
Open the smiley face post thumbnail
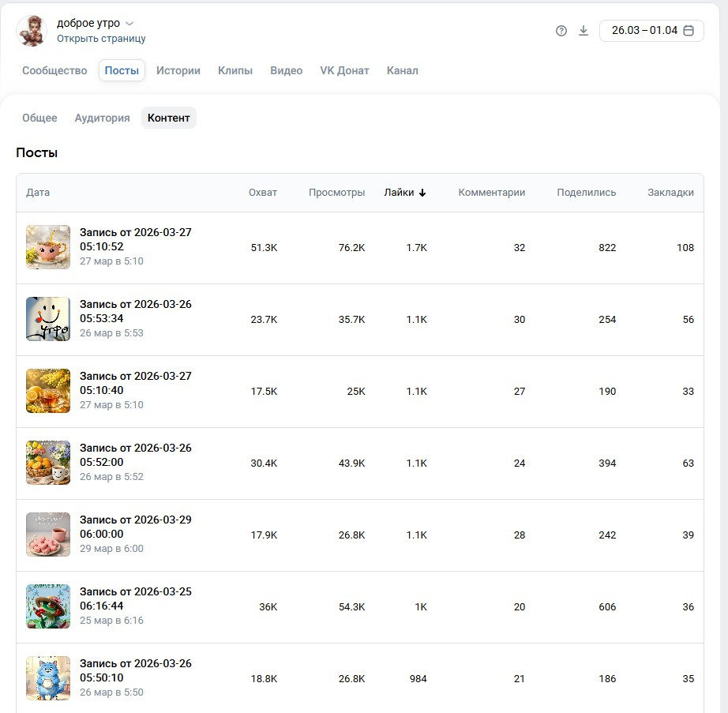pyautogui.click(x=48, y=319)
